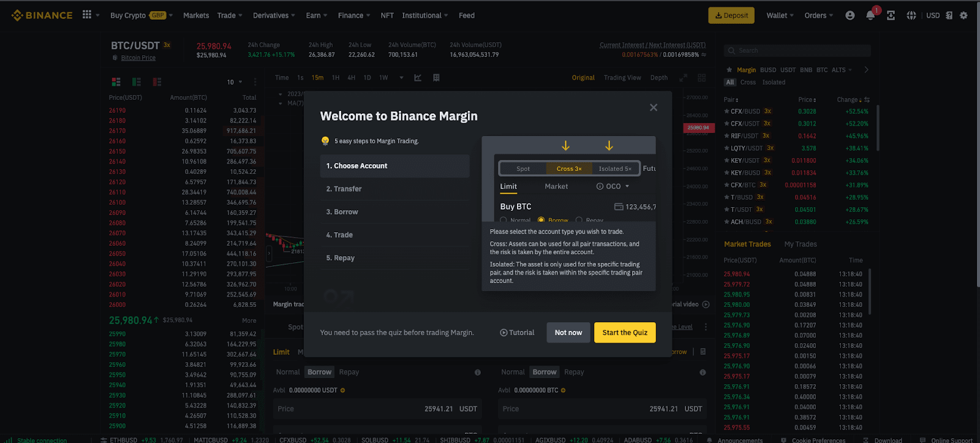
Task: Show sell orders only in order book
Action: coord(157,82)
